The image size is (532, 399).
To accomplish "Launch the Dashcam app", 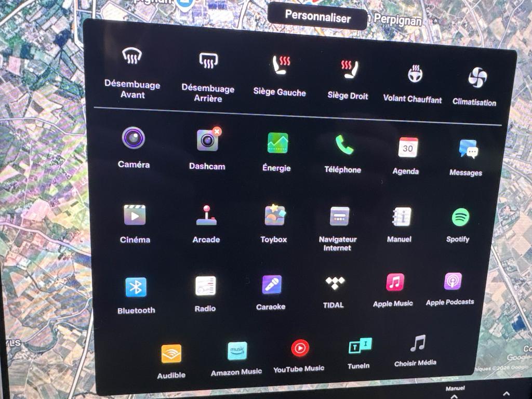I will coord(207,140).
